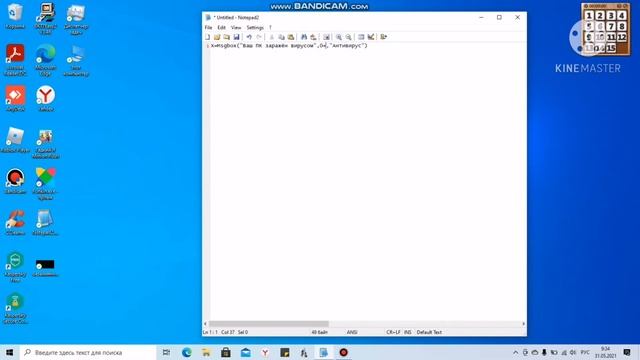Click the Ln 1 : 1 status bar entry
Image resolution: width=640 pixels, height=360 pixels.
pos(211,332)
